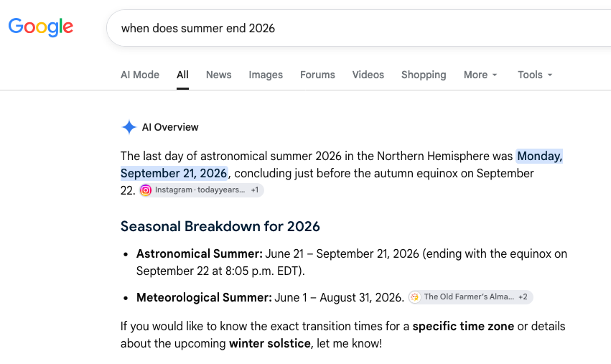Click the Google logo
Image resolution: width=611 pixels, height=364 pixels.
click(x=40, y=27)
